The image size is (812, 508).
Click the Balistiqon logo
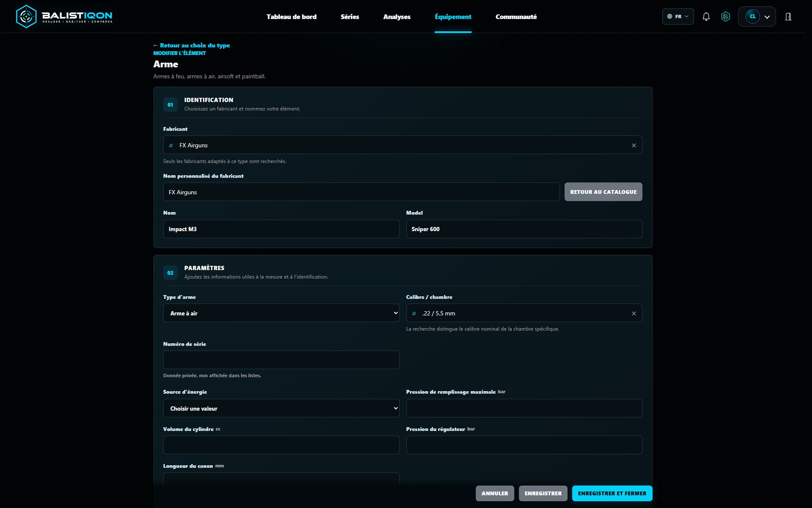pyautogui.click(x=64, y=17)
